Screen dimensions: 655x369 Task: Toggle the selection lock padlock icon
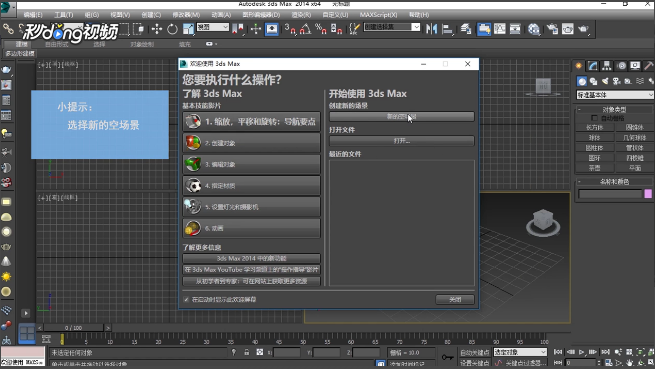(246, 352)
